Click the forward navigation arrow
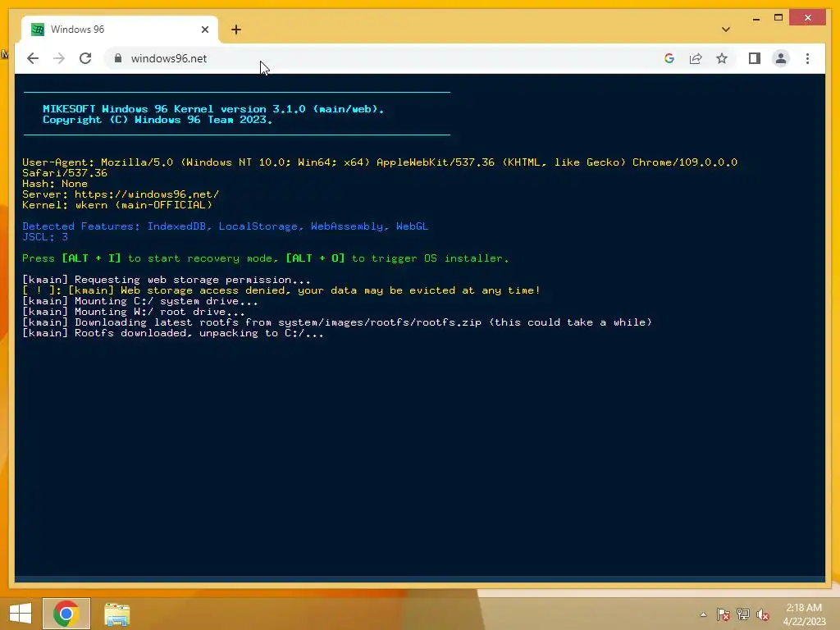This screenshot has height=630, width=840. tap(59, 58)
